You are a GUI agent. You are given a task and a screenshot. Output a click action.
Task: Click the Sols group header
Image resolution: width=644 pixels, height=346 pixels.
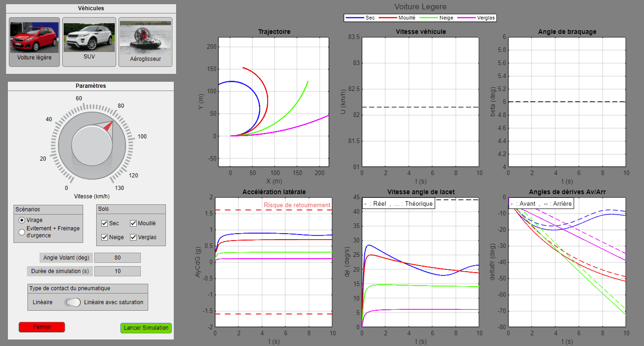[x=131, y=209]
